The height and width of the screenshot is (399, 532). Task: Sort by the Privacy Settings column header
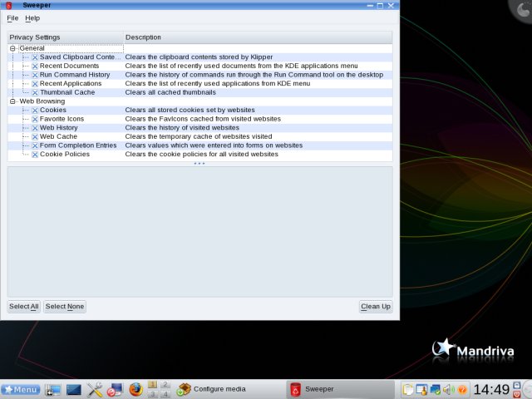click(65, 37)
